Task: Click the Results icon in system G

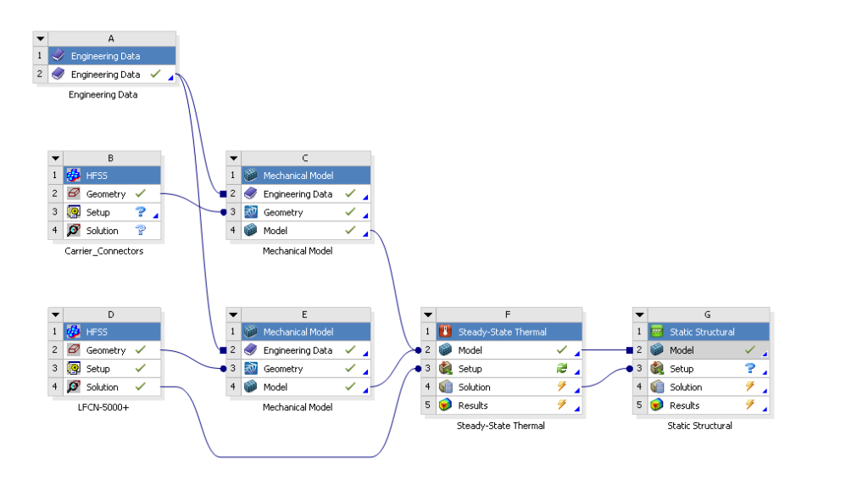Action: (x=657, y=405)
